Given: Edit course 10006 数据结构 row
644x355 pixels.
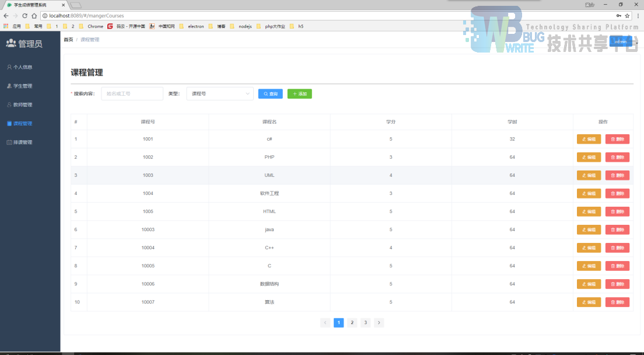Looking at the screenshot, I should tap(589, 284).
